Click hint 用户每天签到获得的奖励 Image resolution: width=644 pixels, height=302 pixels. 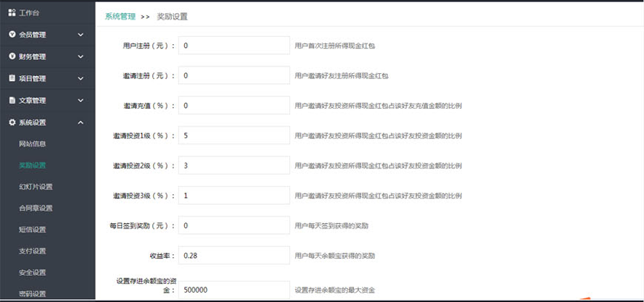[331, 226]
